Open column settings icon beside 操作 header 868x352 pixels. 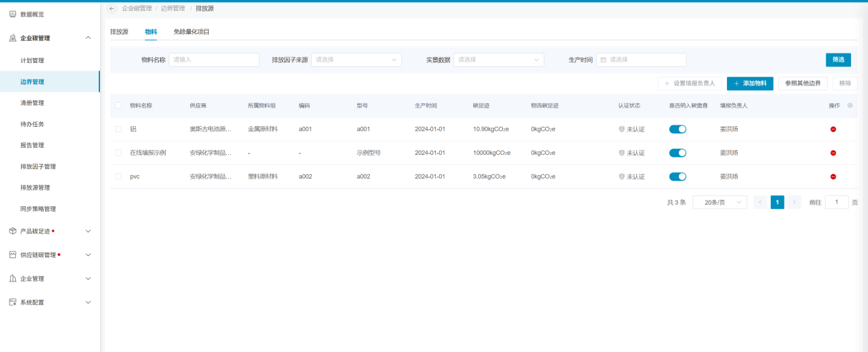[x=850, y=105]
